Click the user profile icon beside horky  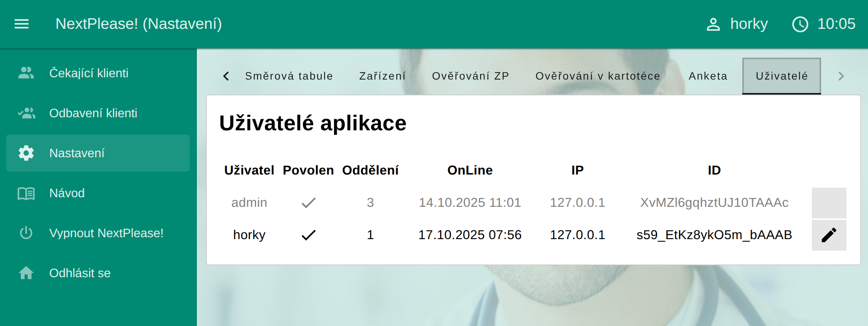(x=713, y=24)
